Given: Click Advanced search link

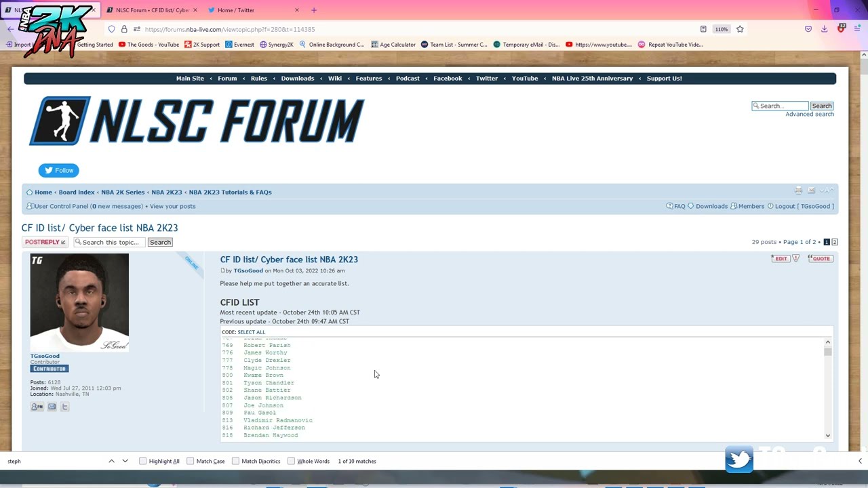Looking at the screenshot, I should coord(810,114).
